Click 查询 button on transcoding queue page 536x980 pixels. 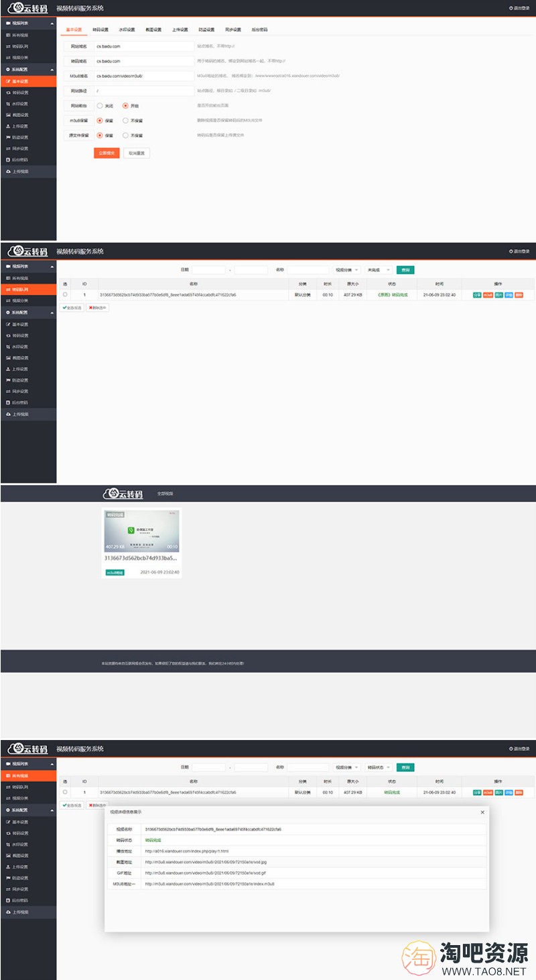pos(405,270)
